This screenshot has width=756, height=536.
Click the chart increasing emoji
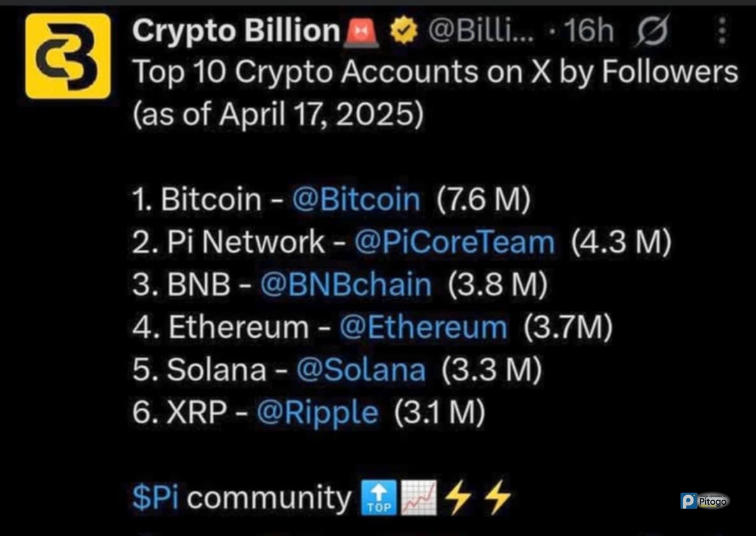click(419, 497)
